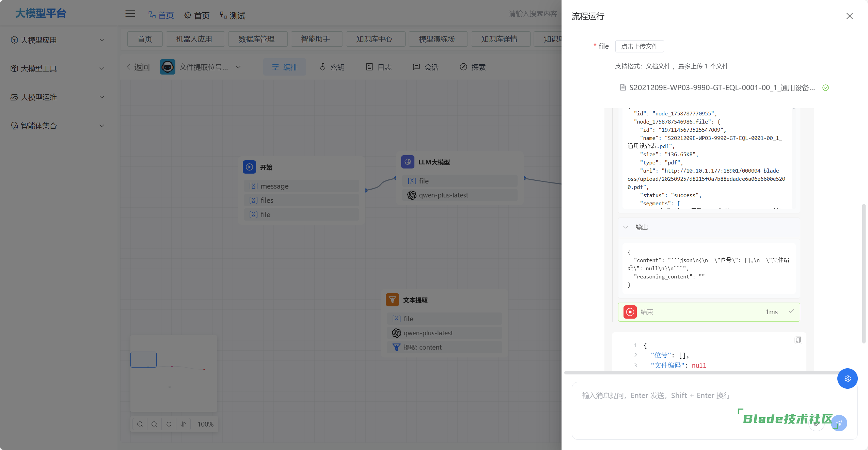Select the 编排 orchestration tab
The height and width of the screenshot is (450, 868).
[x=285, y=67]
